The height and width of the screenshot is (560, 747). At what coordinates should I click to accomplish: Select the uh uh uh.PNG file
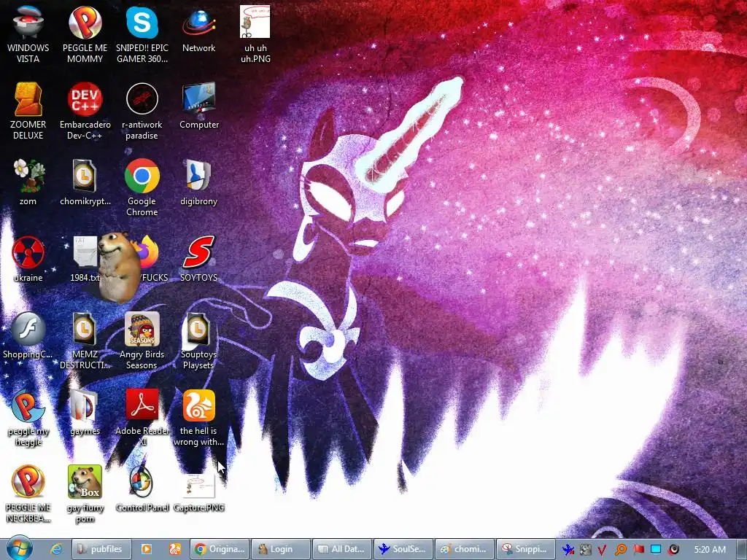click(x=255, y=34)
